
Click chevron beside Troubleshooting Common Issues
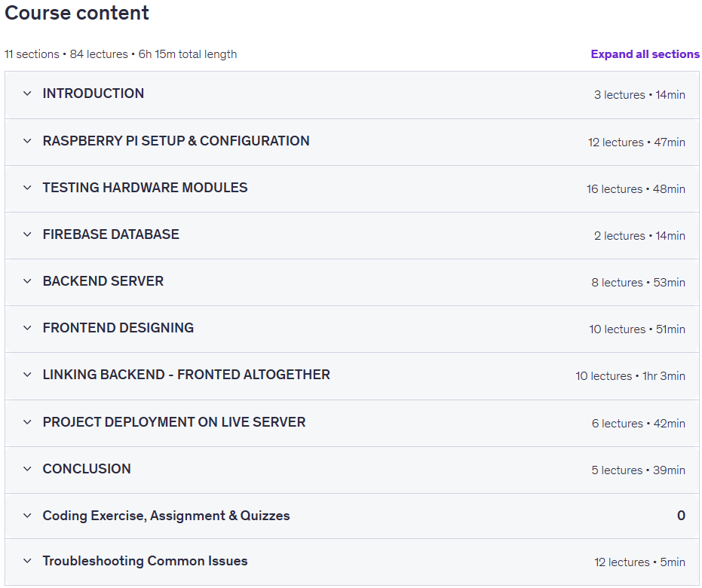27,561
